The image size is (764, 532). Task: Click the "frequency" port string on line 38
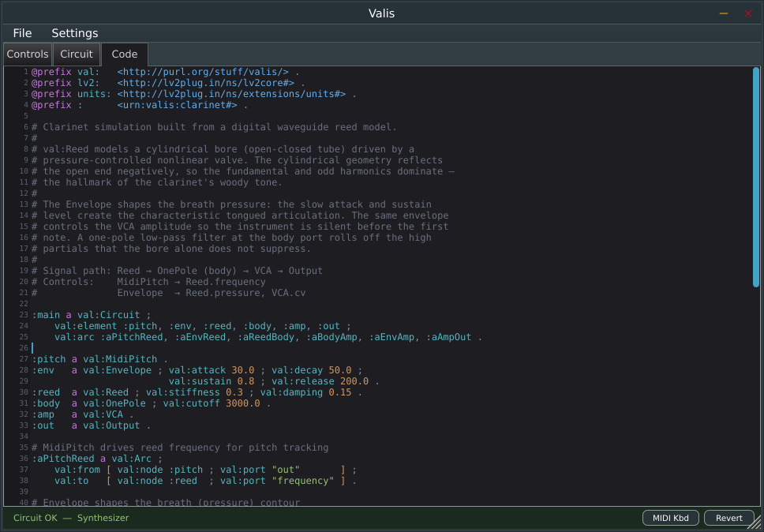303,481
